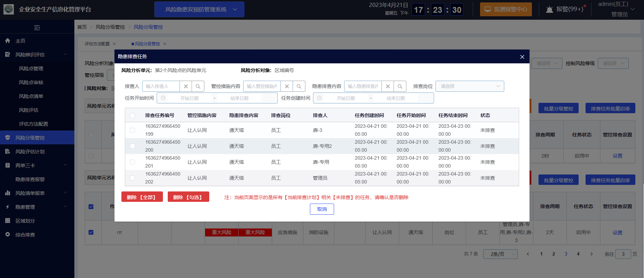Clear the 排查人 search input
644x278 pixels.
186,86
